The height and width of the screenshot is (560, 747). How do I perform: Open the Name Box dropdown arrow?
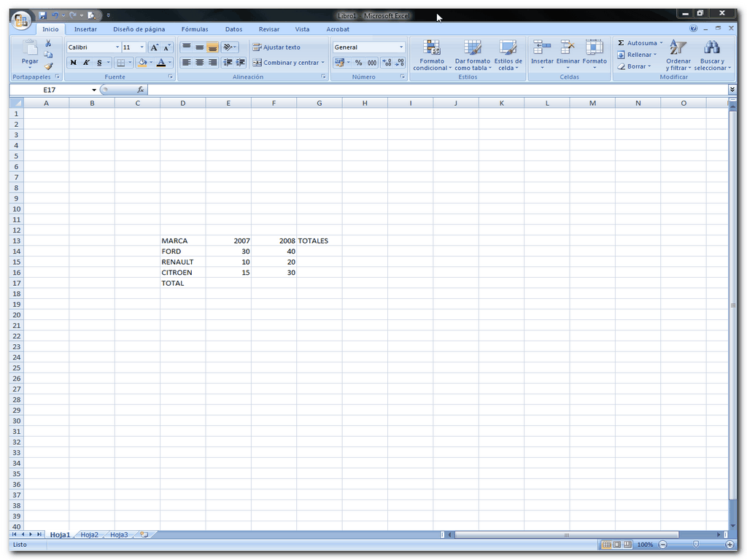pyautogui.click(x=94, y=90)
